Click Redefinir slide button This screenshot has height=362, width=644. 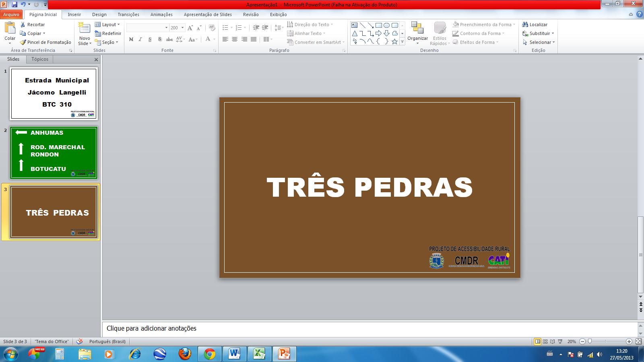tap(108, 33)
